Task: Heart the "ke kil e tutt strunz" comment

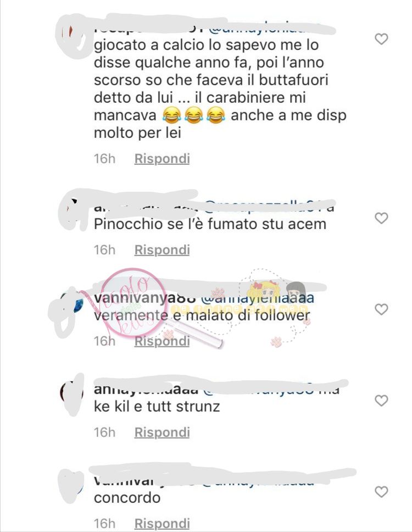Action: [381, 401]
